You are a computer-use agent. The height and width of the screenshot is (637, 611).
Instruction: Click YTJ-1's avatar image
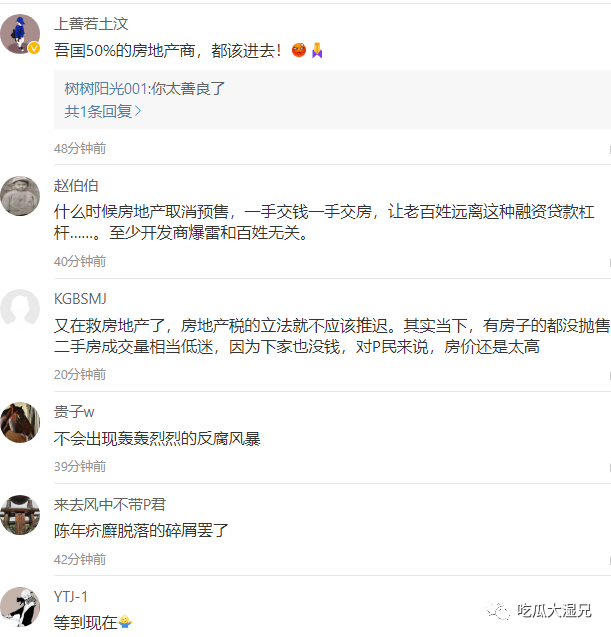point(20,607)
